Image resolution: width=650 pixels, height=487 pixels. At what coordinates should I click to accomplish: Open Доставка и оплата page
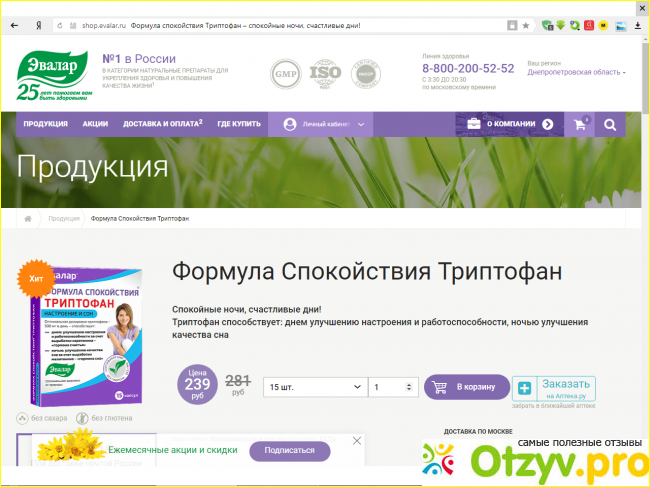[163, 124]
